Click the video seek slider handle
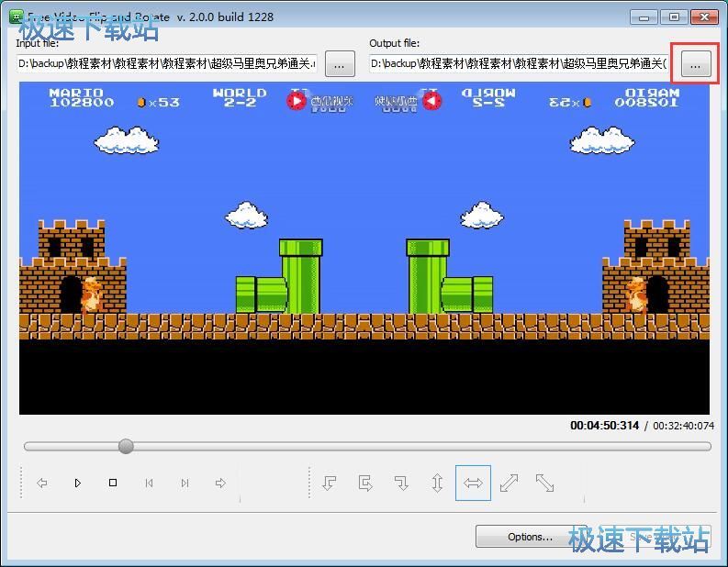This screenshot has width=728, height=567. (126, 447)
